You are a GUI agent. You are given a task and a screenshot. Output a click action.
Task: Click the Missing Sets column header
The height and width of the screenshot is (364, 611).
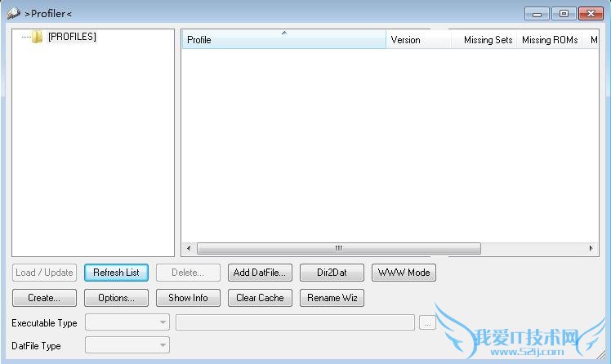click(x=487, y=40)
